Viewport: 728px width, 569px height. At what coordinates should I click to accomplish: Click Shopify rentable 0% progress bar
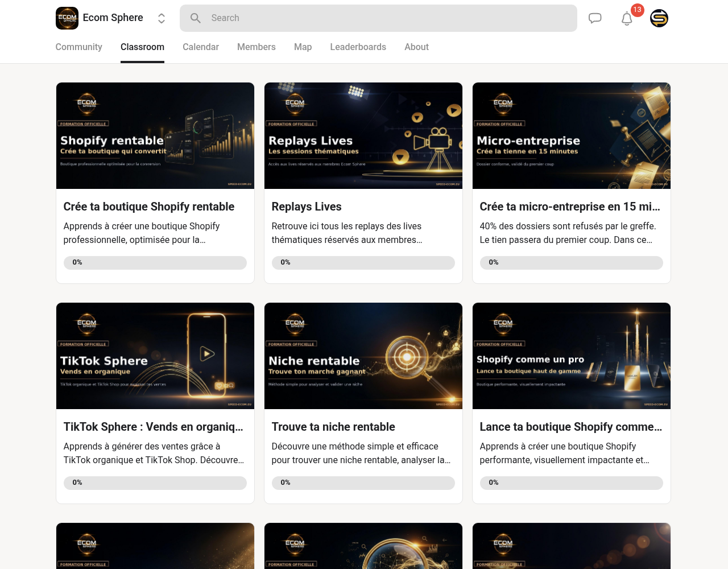click(155, 262)
